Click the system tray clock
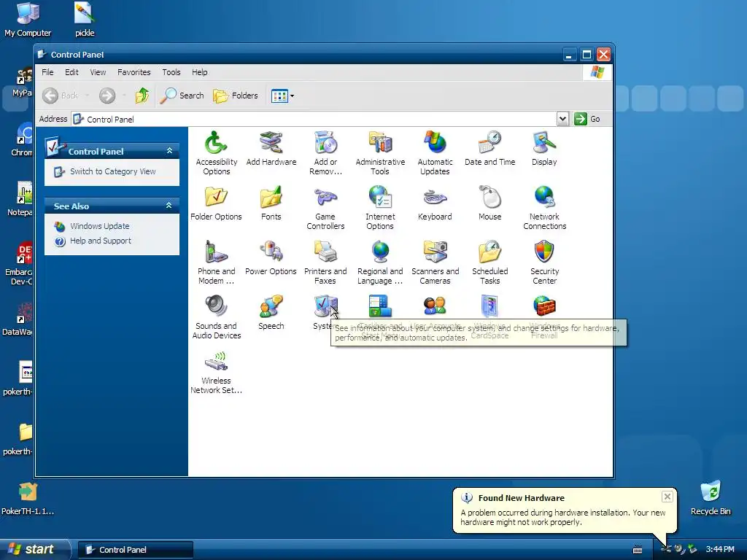The width and height of the screenshot is (747, 560). click(x=720, y=550)
